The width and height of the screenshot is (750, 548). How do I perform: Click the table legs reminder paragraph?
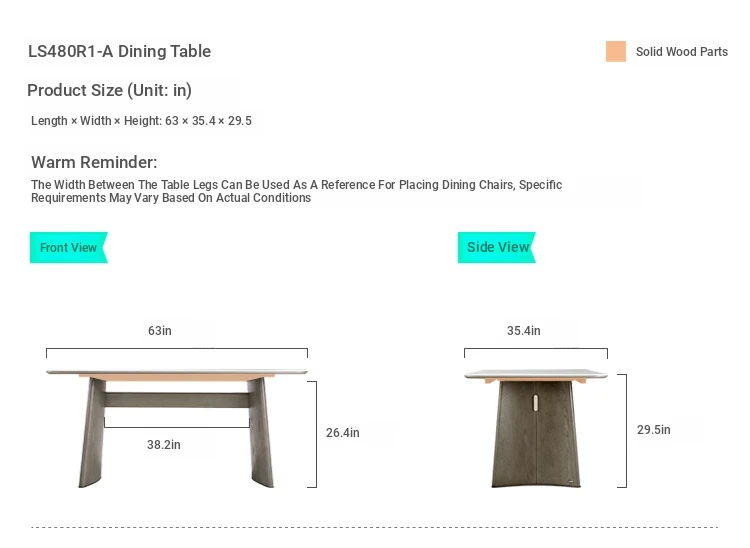coord(296,191)
